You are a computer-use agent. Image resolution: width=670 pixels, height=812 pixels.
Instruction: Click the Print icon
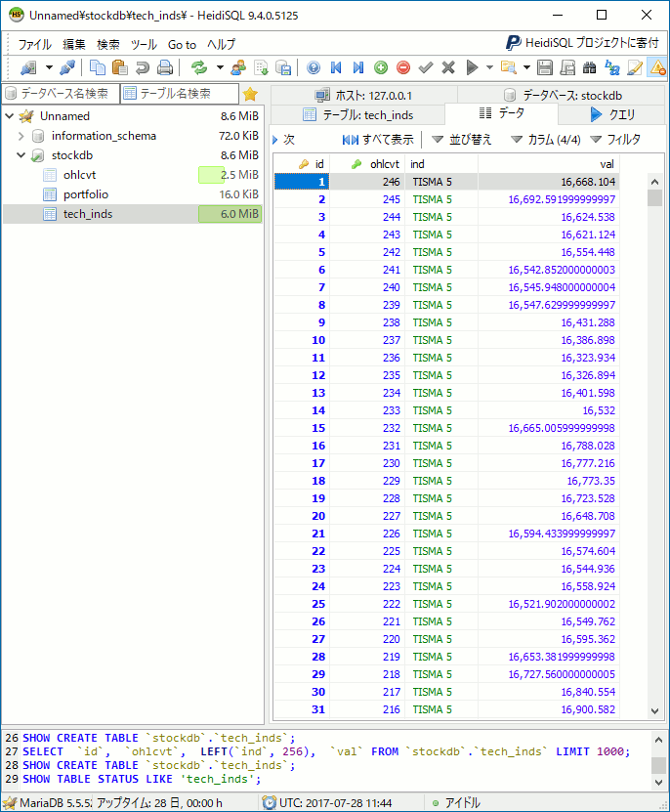(165, 67)
